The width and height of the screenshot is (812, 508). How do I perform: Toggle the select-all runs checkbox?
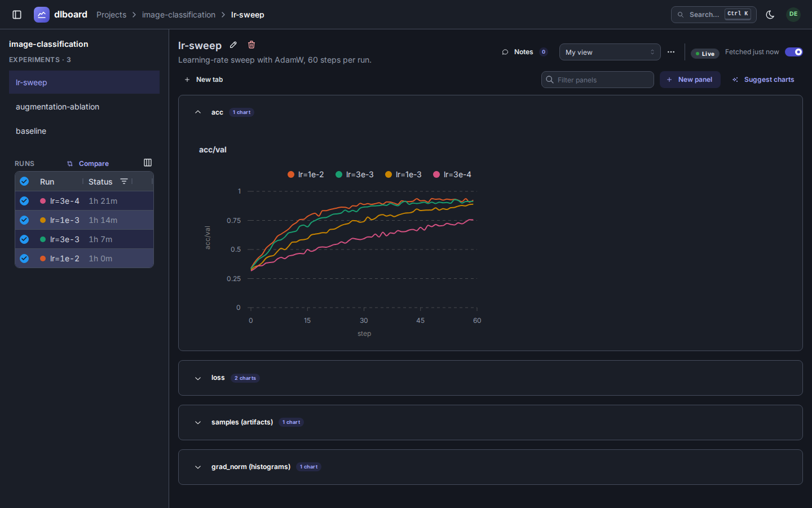(x=24, y=181)
